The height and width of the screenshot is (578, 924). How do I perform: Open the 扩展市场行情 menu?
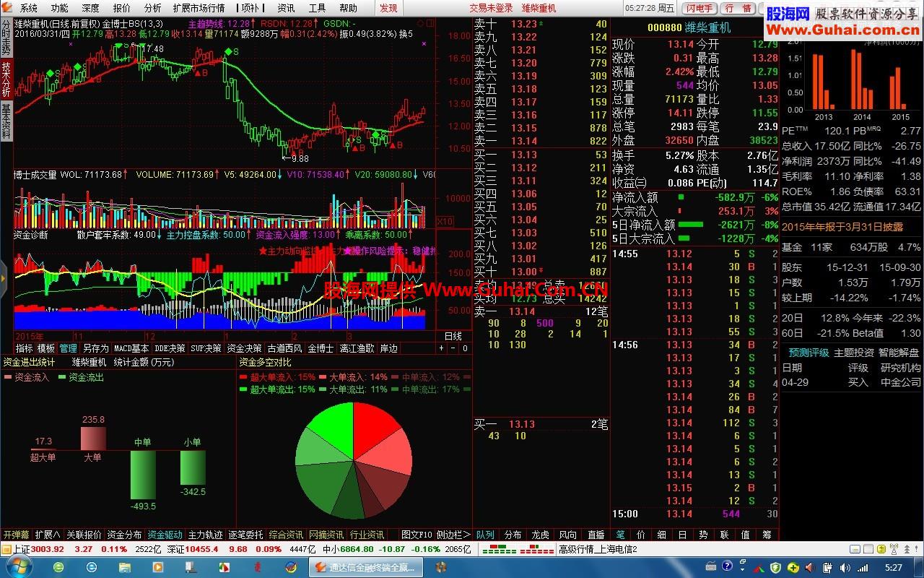coord(199,8)
